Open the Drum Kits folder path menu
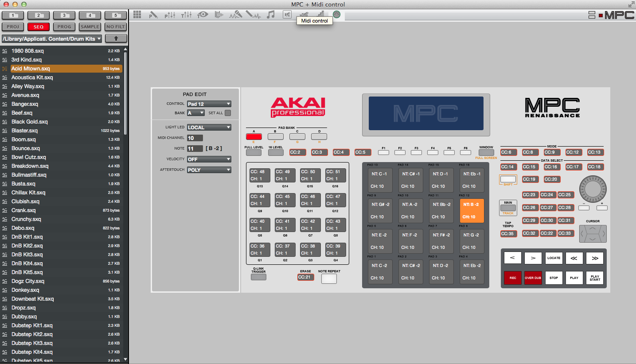The height and width of the screenshot is (364, 636). pyautogui.click(x=51, y=39)
